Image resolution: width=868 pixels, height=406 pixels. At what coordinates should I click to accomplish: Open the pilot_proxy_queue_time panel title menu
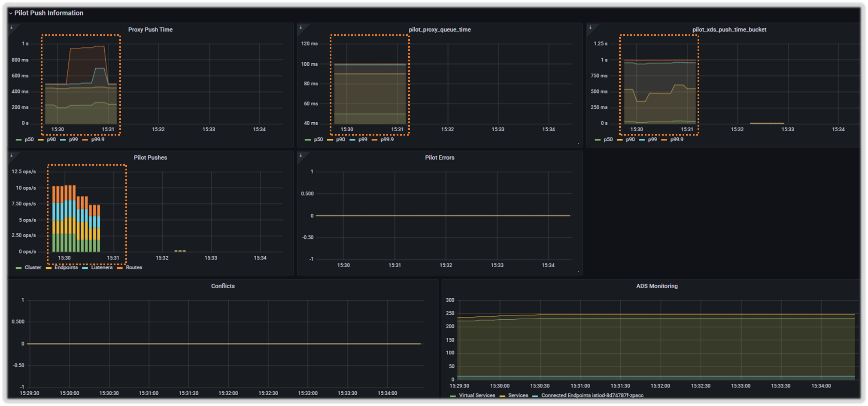pyautogui.click(x=440, y=30)
